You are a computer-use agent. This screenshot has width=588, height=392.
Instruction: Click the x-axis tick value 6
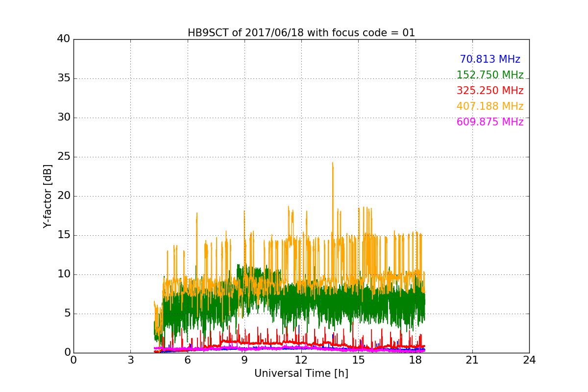(188, 360)
